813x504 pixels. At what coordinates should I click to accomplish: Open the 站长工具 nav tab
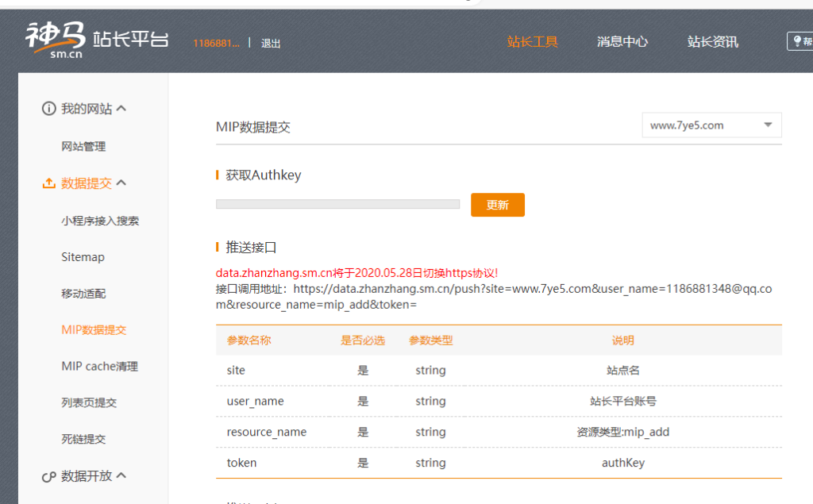click(532, 41)
